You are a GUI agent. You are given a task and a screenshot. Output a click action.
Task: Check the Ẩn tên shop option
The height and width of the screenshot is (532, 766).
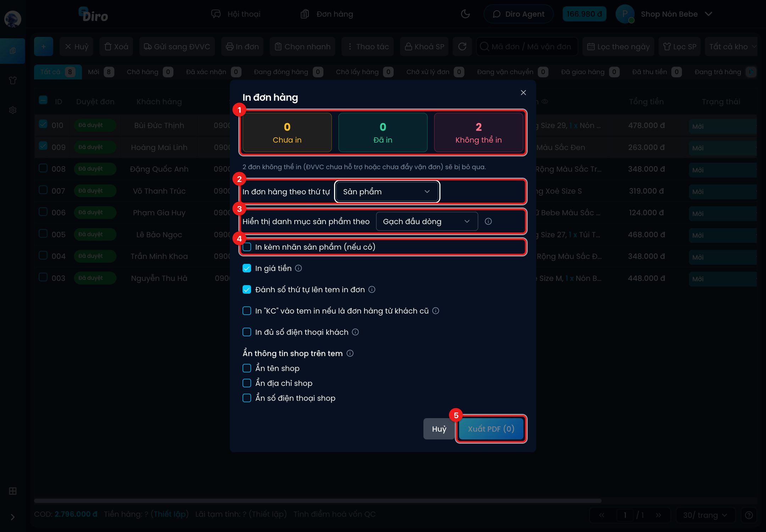(247, 368)
